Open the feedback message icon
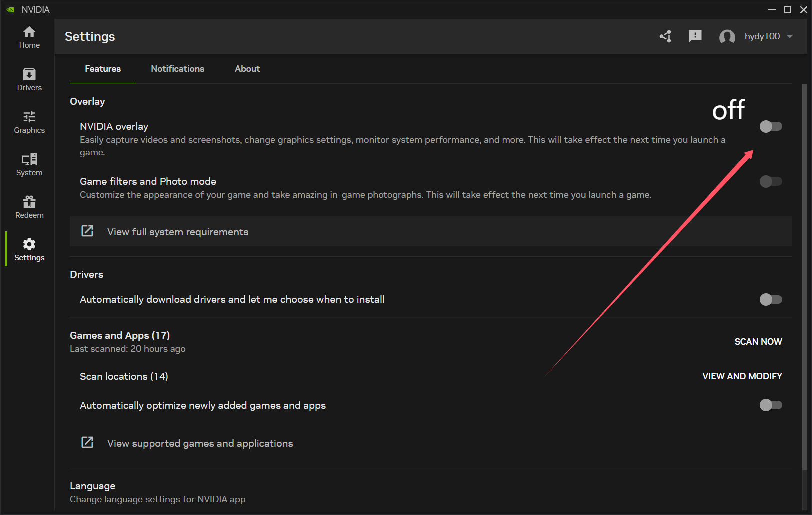The width and height of the screenshot is (812, 515). (695, 36)
